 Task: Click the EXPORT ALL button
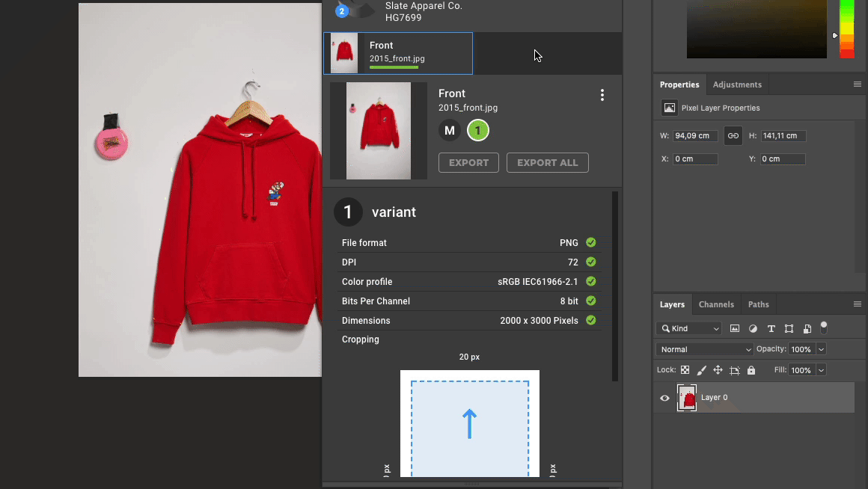click(x=547, y=162)
